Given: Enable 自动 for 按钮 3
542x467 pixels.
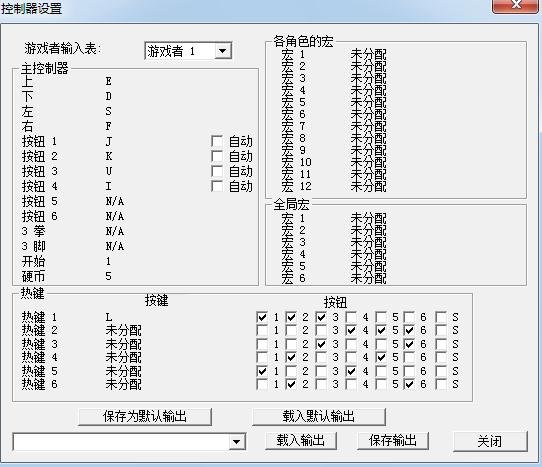Looking at the screenshot, I should [x=217, y=171].
